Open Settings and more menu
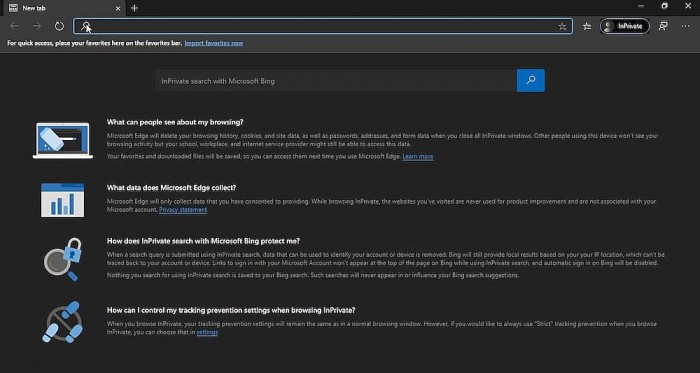 [685, 26]
